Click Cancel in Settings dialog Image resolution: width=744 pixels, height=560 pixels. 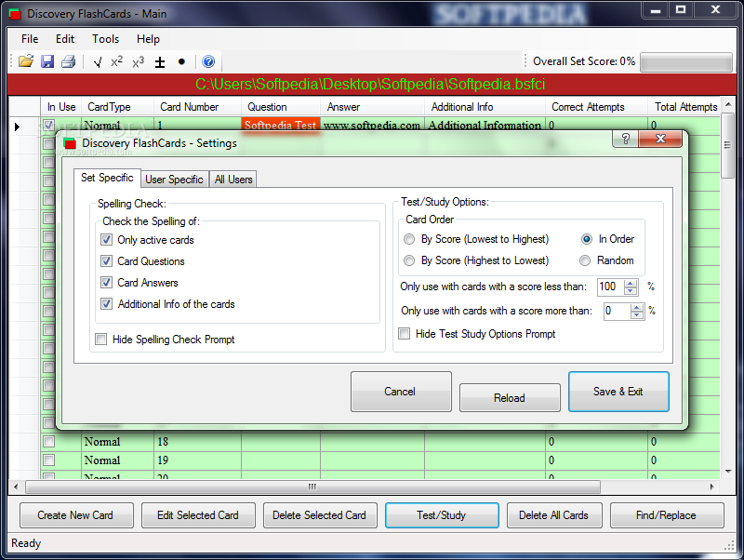(401, 392)
